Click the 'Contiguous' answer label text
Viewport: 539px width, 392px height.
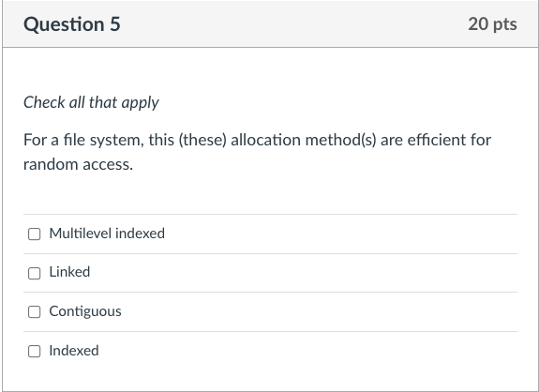(85, 311)
